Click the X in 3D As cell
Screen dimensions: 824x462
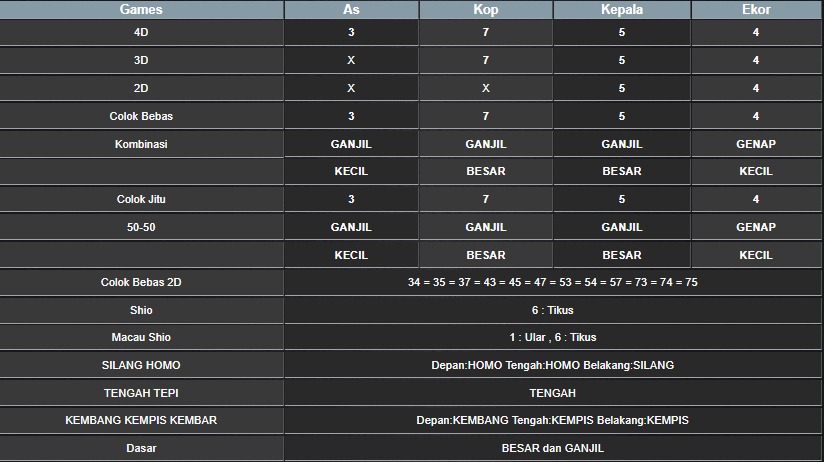coord(351,60)
